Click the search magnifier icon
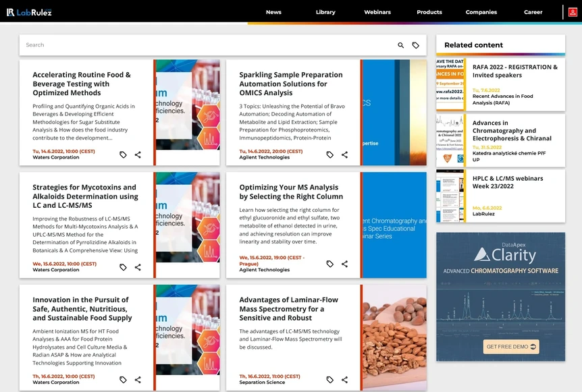Image resolution: width=582 pixels, height=392 pixels. (401, 45)
